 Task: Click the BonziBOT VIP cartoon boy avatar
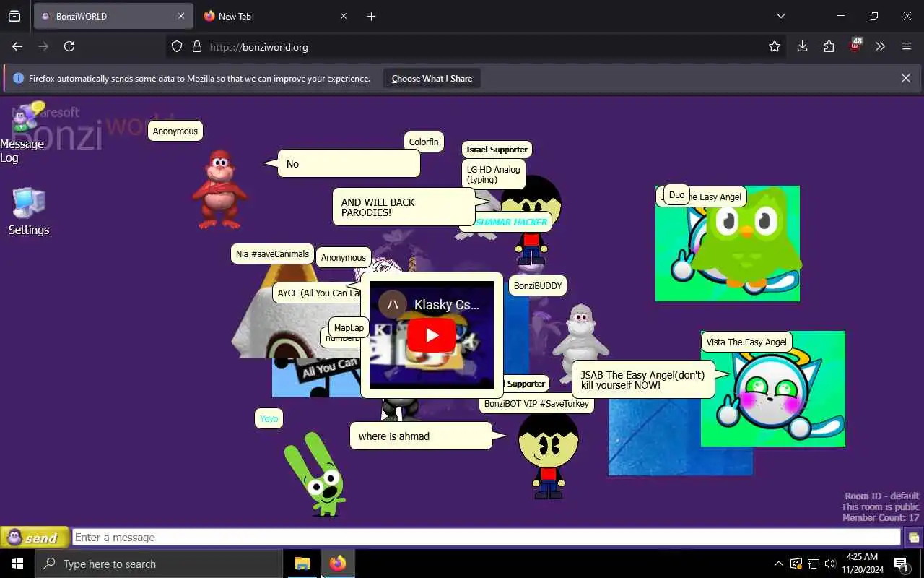tap(548, 455)
